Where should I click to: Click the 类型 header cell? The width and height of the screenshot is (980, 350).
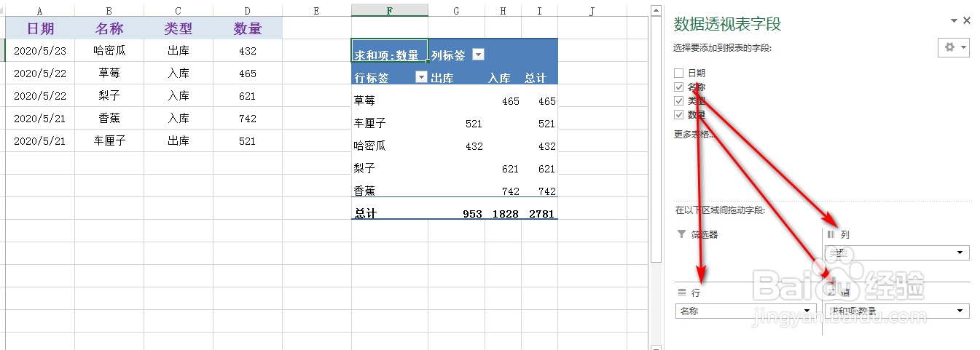click(x=179, y=28)
